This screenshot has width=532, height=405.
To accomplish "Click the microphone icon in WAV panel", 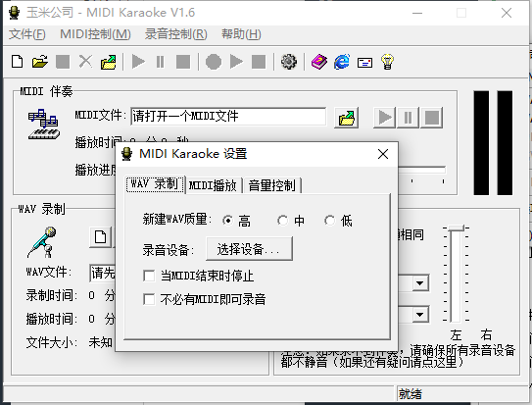I will point(42,242).
